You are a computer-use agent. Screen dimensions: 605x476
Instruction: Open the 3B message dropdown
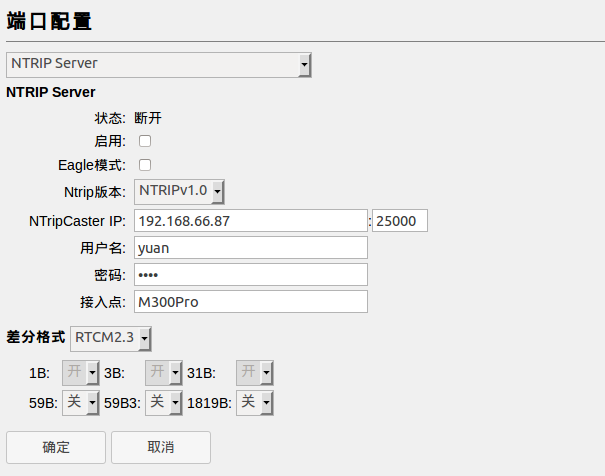click(x=164, y=373)
